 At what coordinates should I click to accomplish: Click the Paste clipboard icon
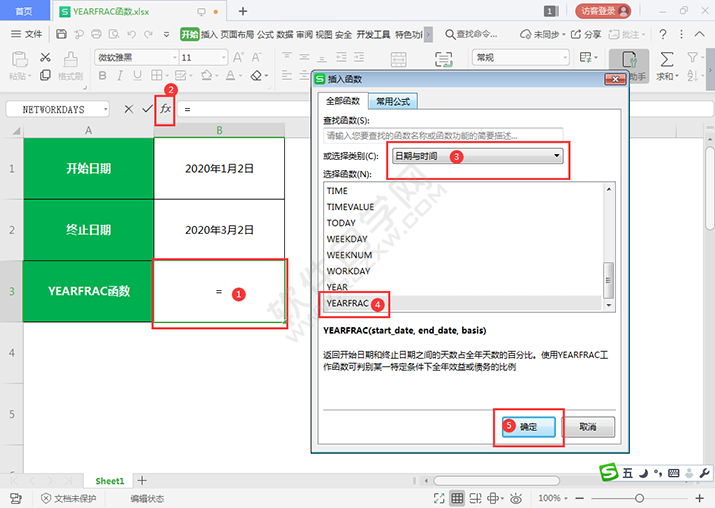coord(20,59)
